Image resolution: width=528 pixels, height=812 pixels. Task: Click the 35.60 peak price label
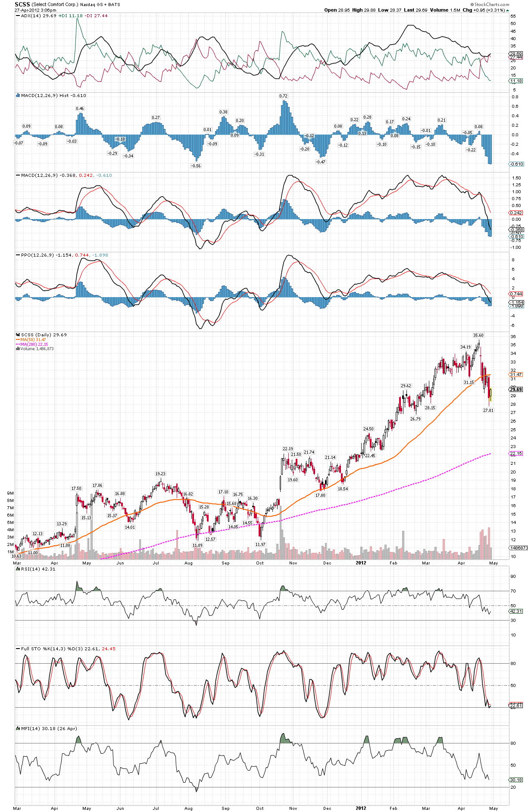478,335
